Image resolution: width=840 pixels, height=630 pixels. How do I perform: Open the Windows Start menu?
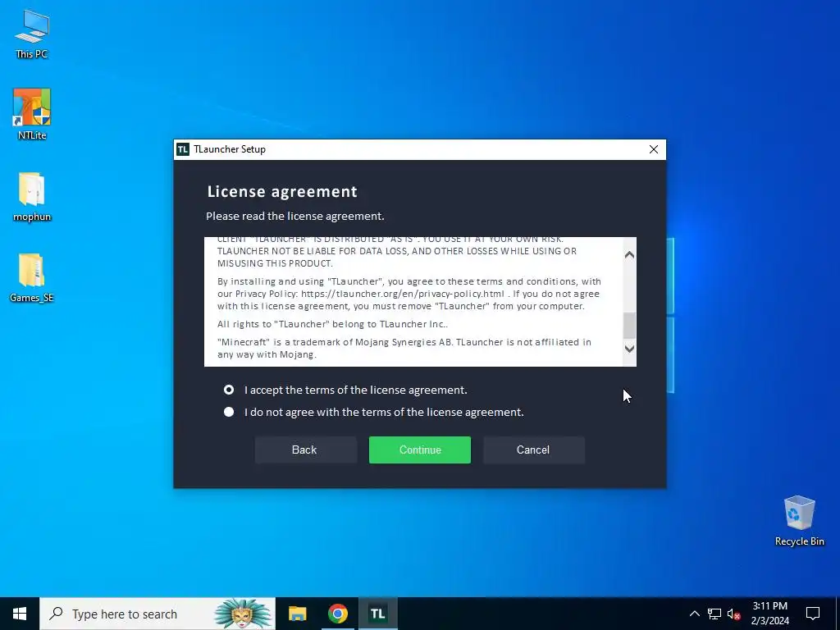point(20,614)
